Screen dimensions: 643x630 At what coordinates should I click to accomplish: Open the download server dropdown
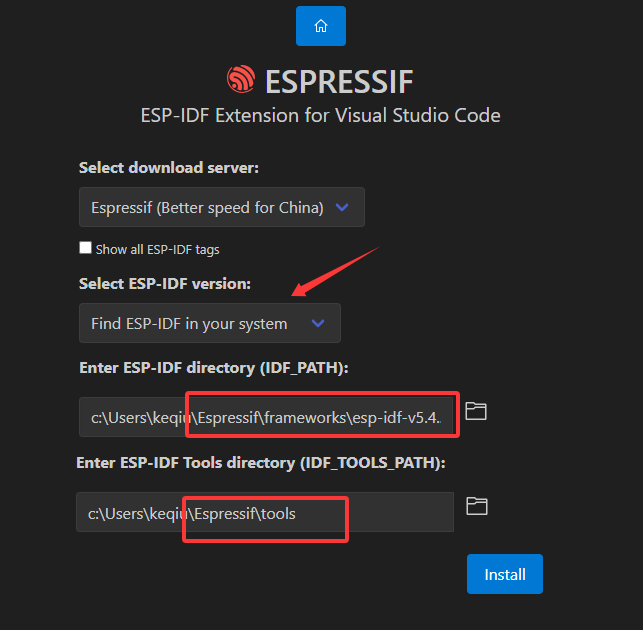(221, 207)
